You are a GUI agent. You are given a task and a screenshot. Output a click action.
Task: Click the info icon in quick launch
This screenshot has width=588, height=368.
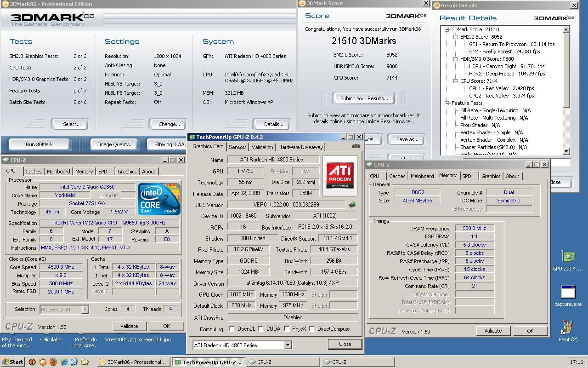coord(32,362)
